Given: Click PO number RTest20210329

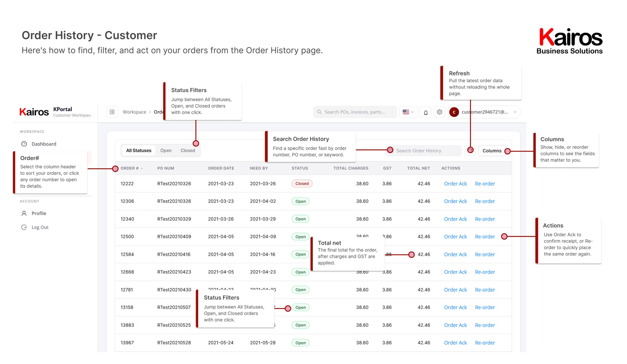Looking at the screenshot, I should click(x=174, y=219).
